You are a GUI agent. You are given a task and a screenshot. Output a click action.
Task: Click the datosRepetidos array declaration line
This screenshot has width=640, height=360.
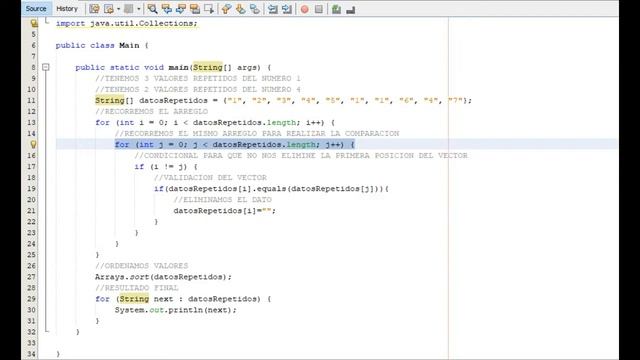pyautogui.click(x=283, y=100)
